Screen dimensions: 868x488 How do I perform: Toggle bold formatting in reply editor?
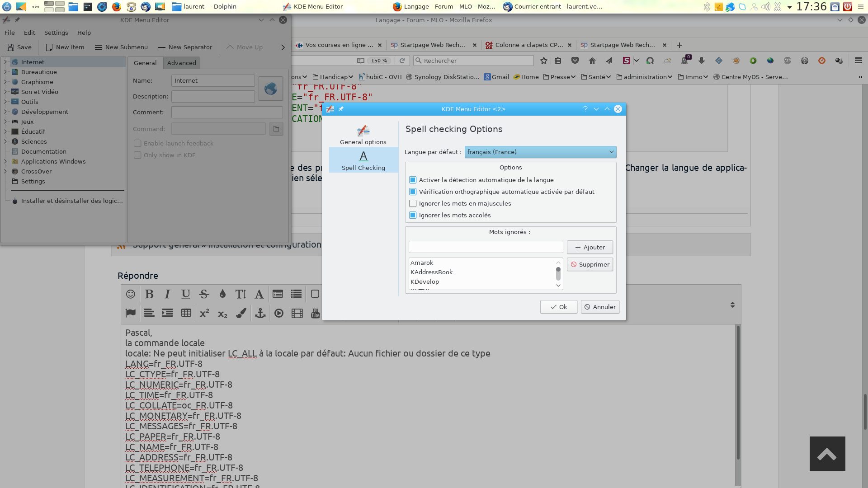click(x=149, y=294)
